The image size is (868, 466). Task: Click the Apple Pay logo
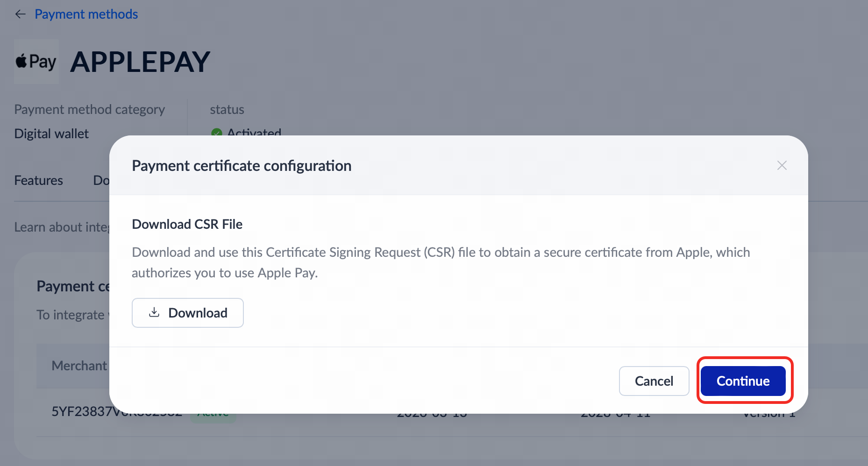click(x=36, y=62)
